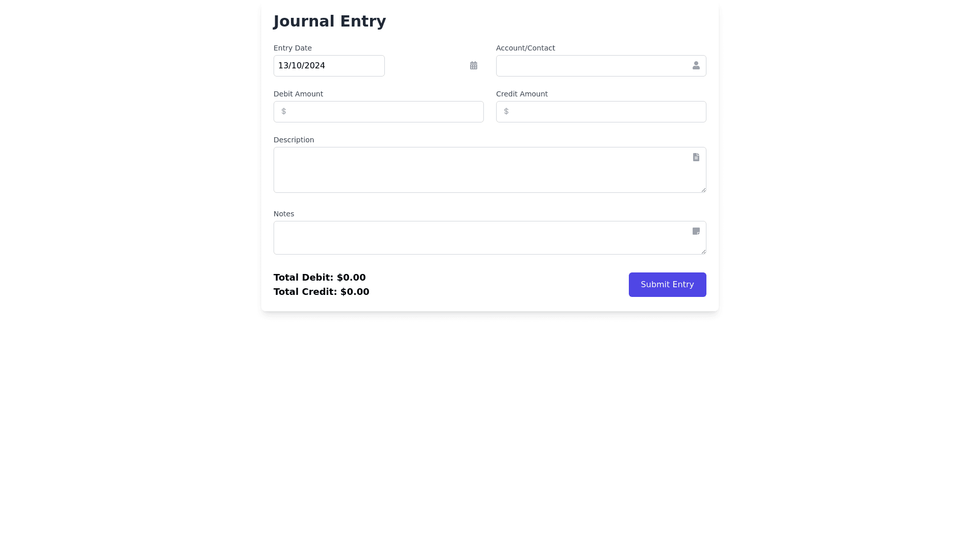
Task: Click the Debit Amount label
Action: pos(298,94)
